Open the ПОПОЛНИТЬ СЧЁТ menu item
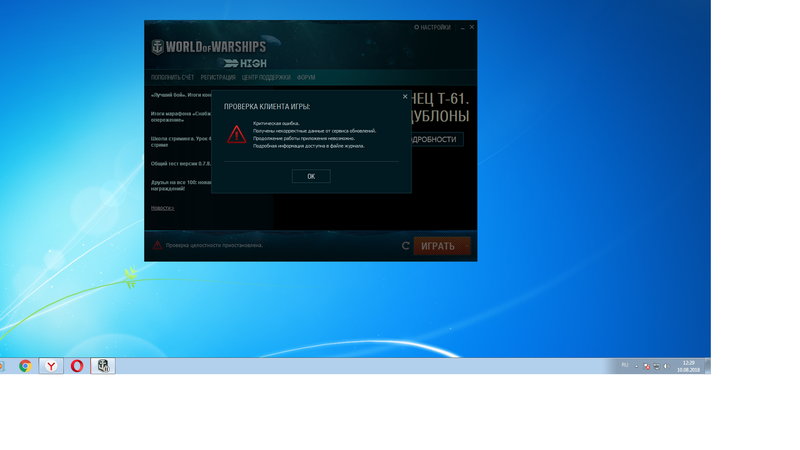Screen dimensions: 800x450 (x=172, y=78)
